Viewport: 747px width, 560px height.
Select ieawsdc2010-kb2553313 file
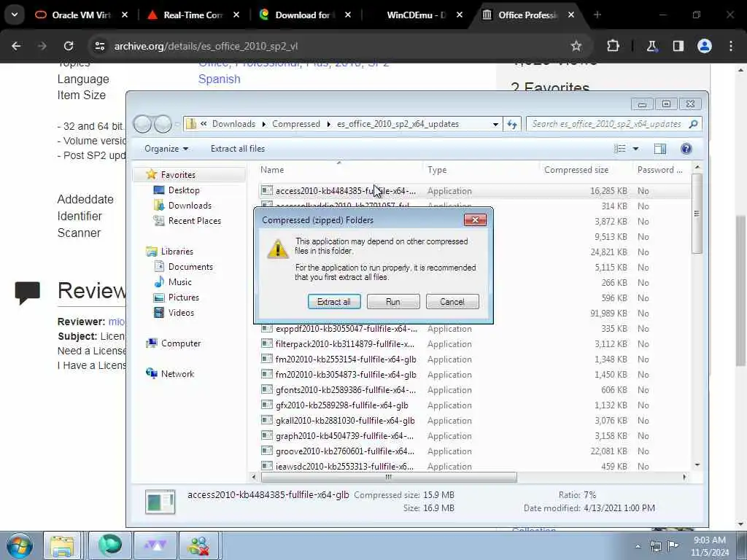344,466
